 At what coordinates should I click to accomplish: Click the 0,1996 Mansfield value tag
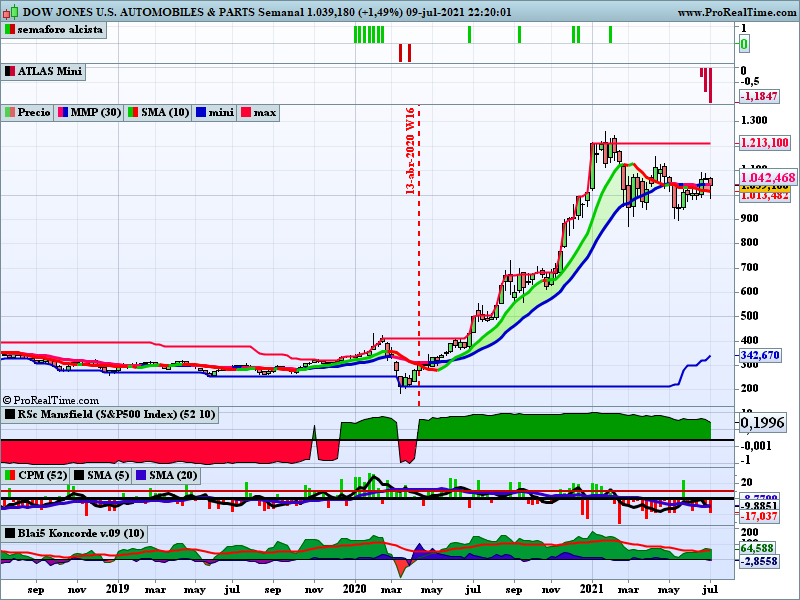[x=762, y=422]
